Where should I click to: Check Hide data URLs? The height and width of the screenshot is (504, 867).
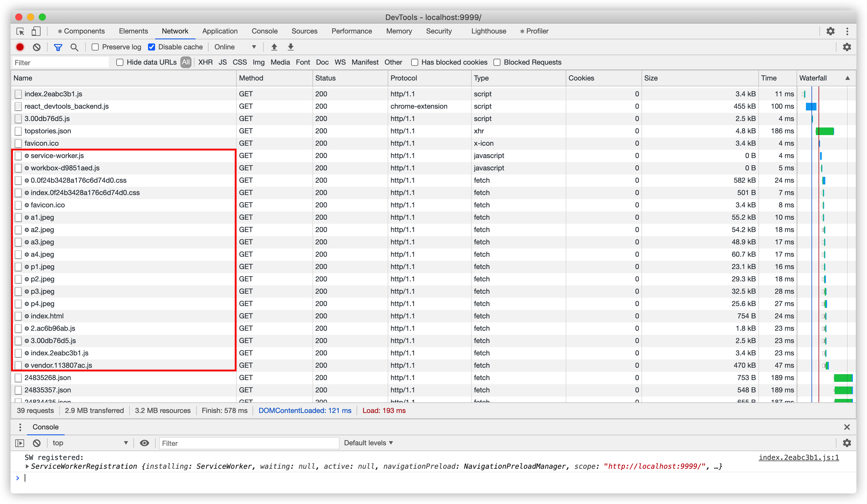coord(120,62)
